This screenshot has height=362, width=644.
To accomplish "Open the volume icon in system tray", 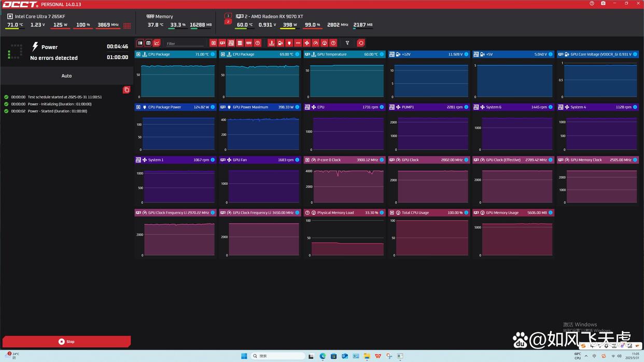I will 619,356.
